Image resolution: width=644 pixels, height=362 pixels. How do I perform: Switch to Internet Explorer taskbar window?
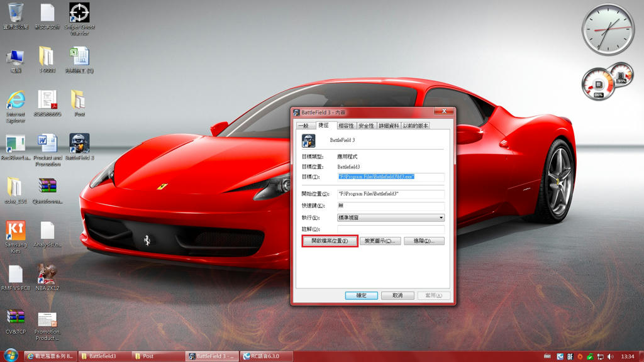(x=50, y=356)
